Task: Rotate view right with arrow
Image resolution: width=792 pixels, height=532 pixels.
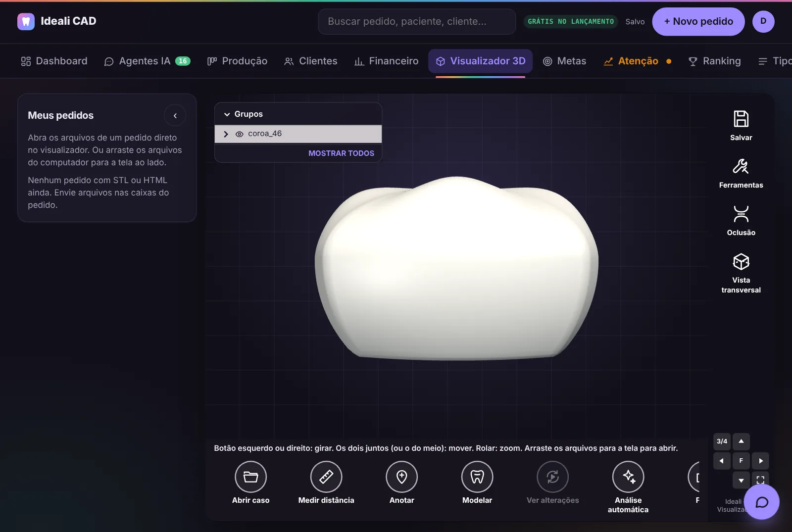Action: point(760,461)
